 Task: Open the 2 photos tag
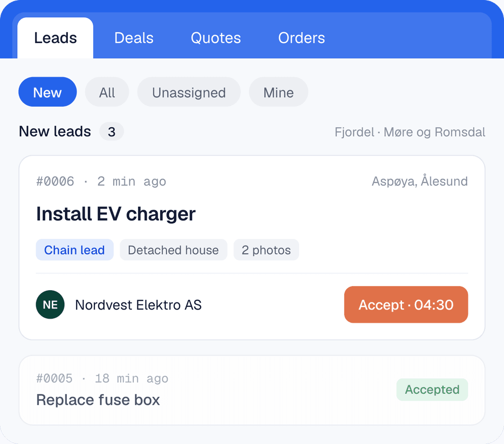[266, 250]
